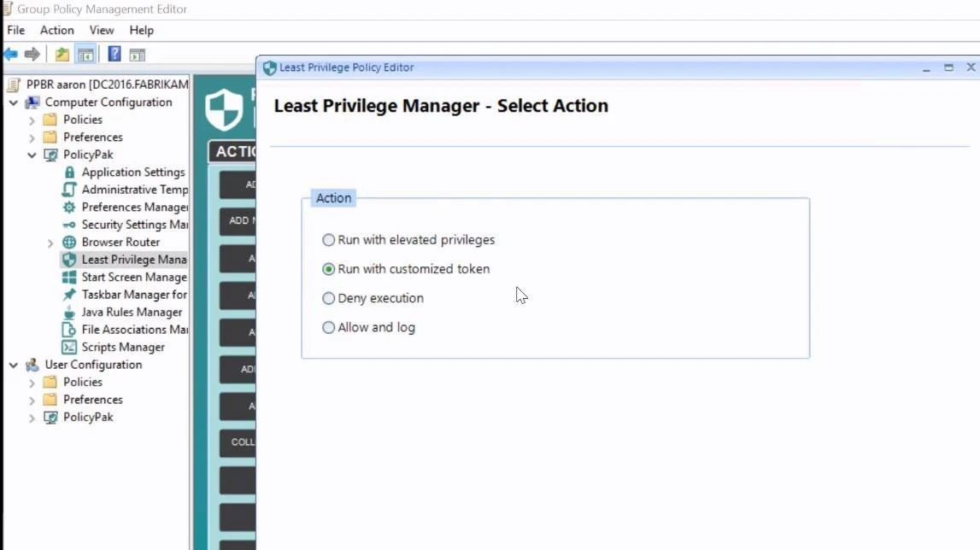Open the View menu
This screenshot has height=550, width=980.
point(102,30)
